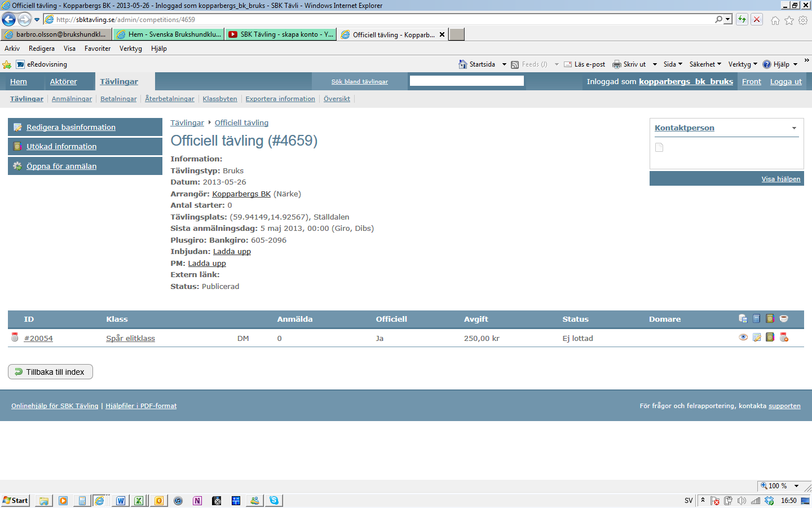Open favorites star icon at top right
The height and width of the screenshot is (508, 812).
pyautogui.click(x=789, y=20)
